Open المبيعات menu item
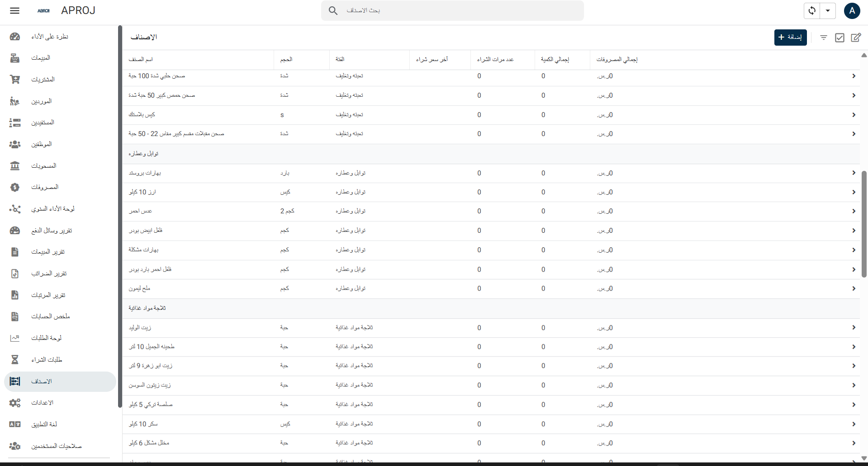Image resolution: width=868 pixels, height=466 pixels. [x=41, y=58]
